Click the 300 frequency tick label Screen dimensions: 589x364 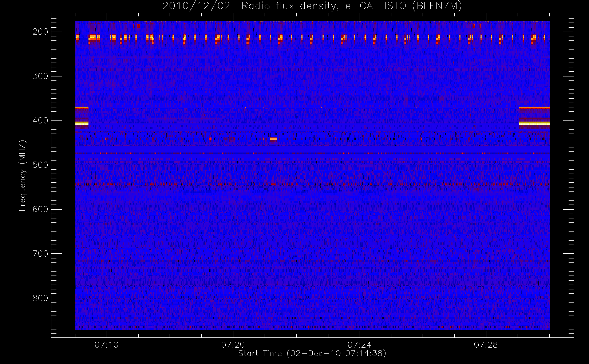click(40, 76)
